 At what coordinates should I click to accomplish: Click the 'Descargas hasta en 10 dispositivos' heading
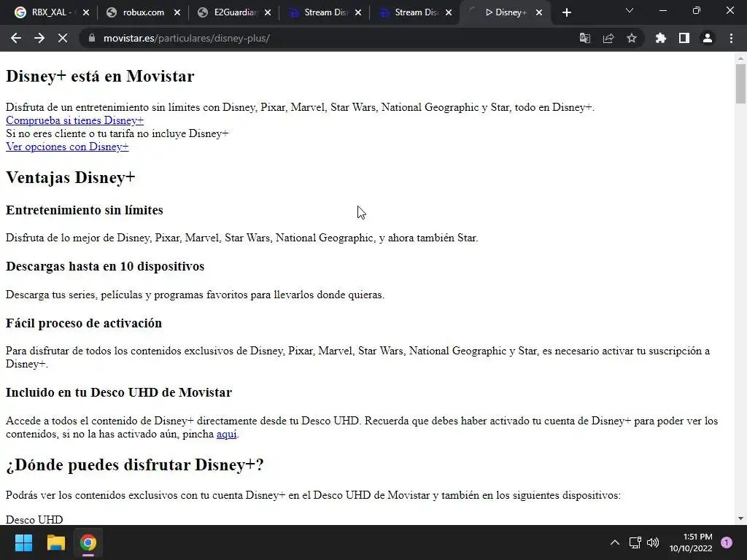[105, 266]
